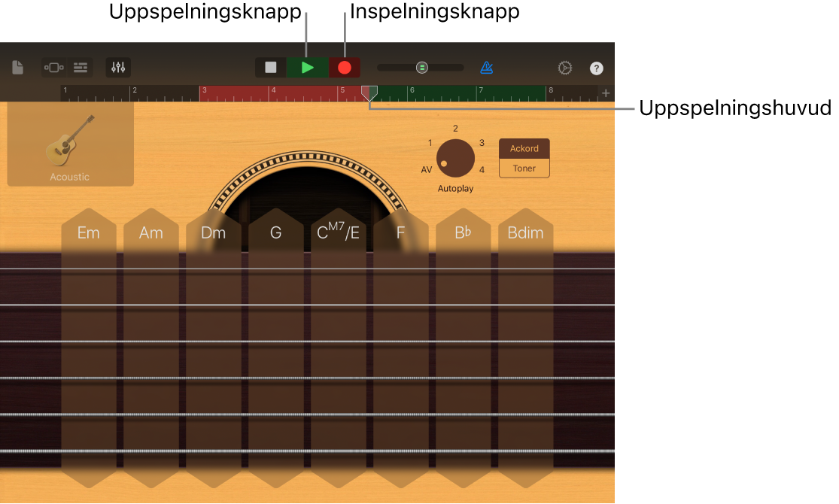Select the Ackord mode option
Screen dimensions: 839x504
coord(524,149)
